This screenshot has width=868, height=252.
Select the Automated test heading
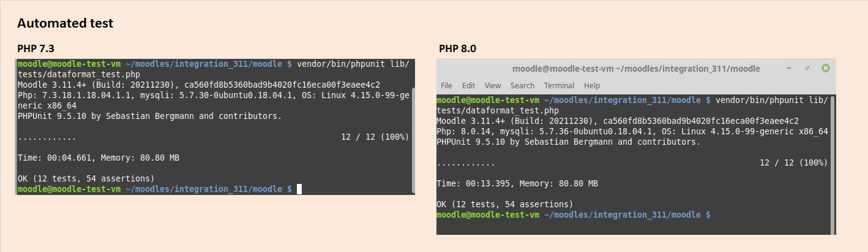(65, 24)
